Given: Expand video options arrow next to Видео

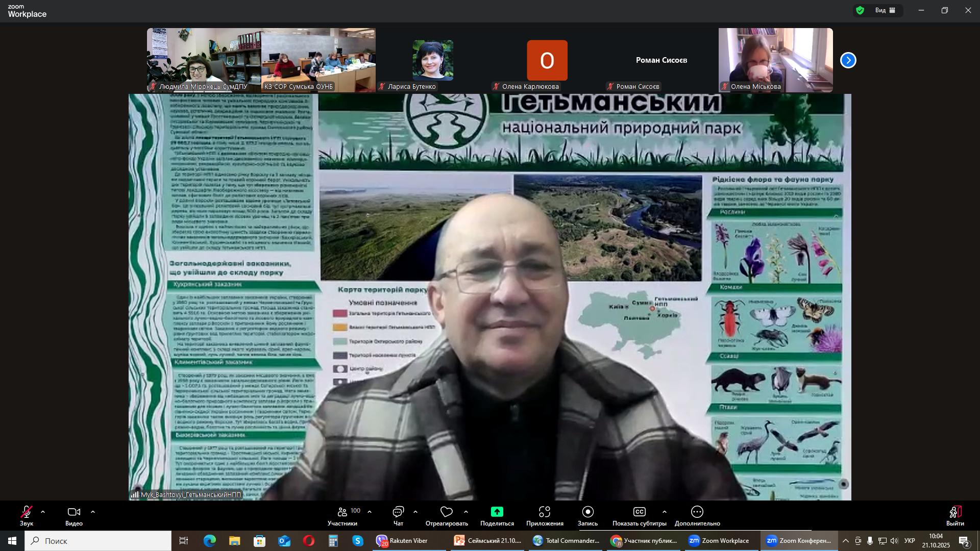Looking at the screenshot, I should pos(93,512).
